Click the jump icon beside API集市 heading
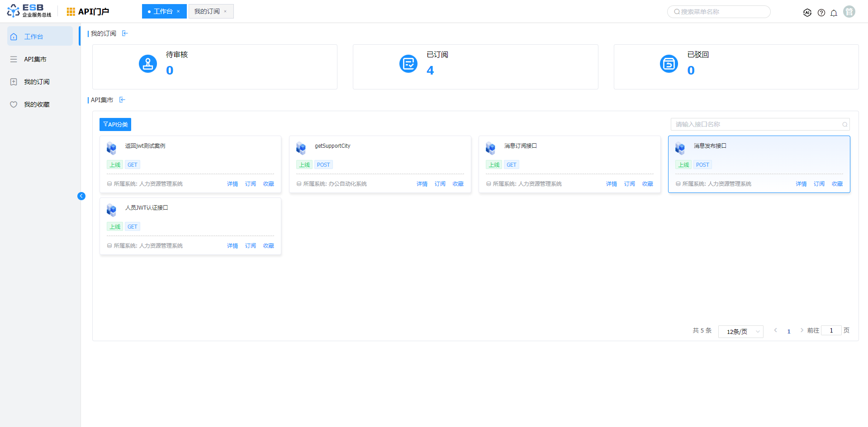This screenshot has width=868, height=427. 122,100
